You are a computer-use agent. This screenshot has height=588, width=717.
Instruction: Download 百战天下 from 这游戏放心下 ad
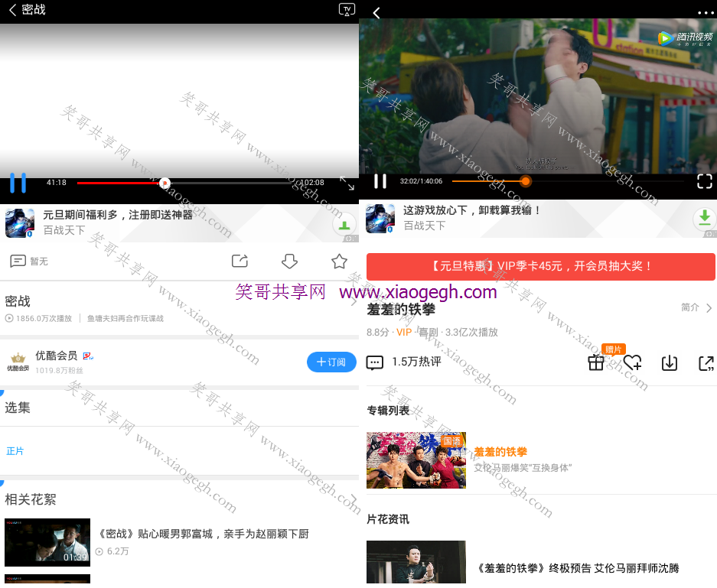(x=704, y=219)
